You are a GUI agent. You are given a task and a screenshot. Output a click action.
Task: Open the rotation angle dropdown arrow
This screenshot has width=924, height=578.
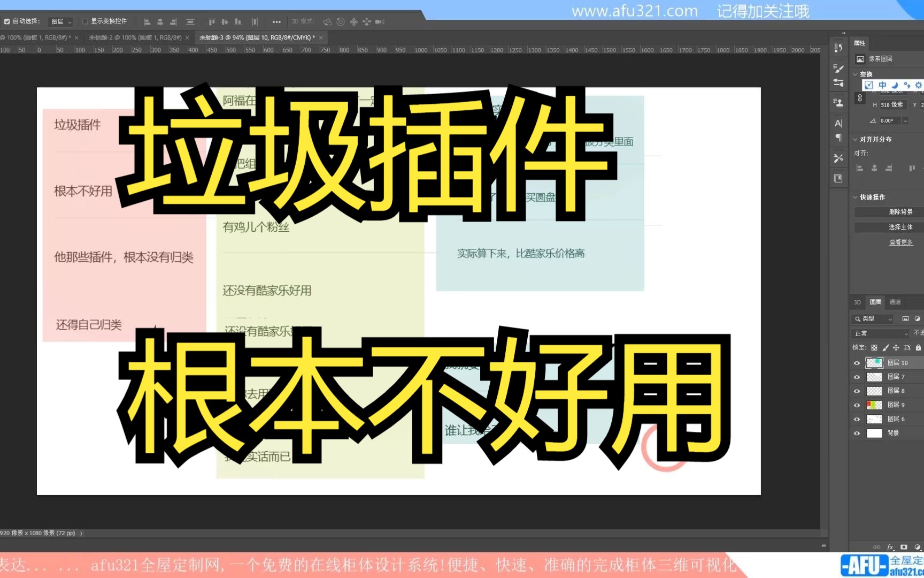(905, 121)
